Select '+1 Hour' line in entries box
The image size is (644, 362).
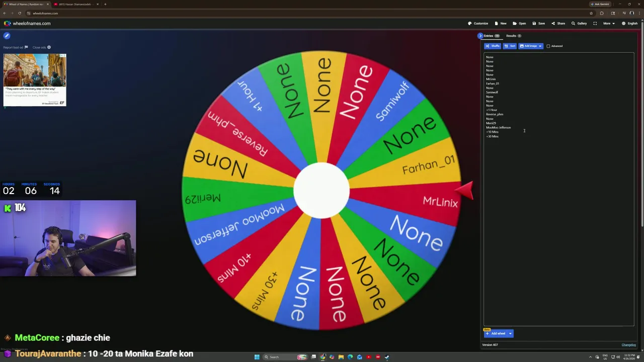(x=492, y=110)
